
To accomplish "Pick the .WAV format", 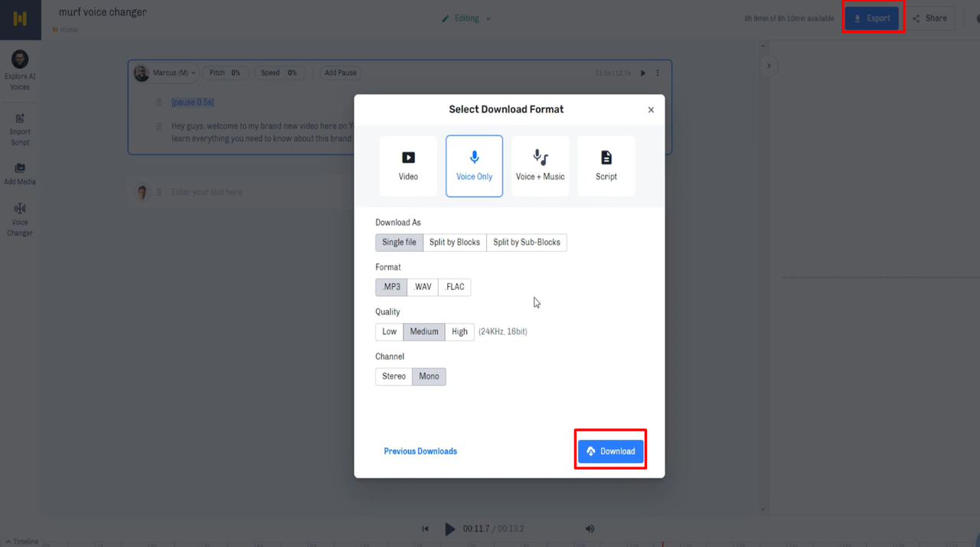I will pos(423,287).
